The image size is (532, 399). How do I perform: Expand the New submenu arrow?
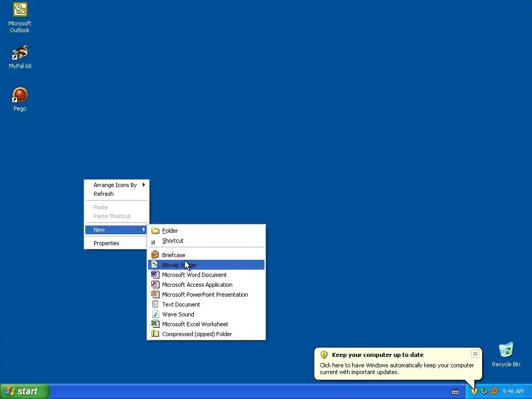pyautogui.click(x=144, y=230)
